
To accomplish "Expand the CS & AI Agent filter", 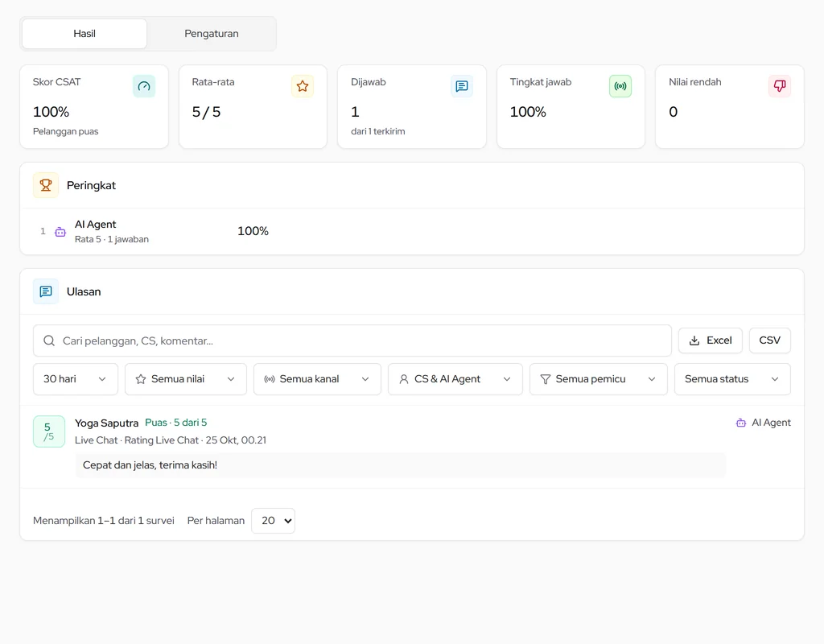I will [455, 379].
